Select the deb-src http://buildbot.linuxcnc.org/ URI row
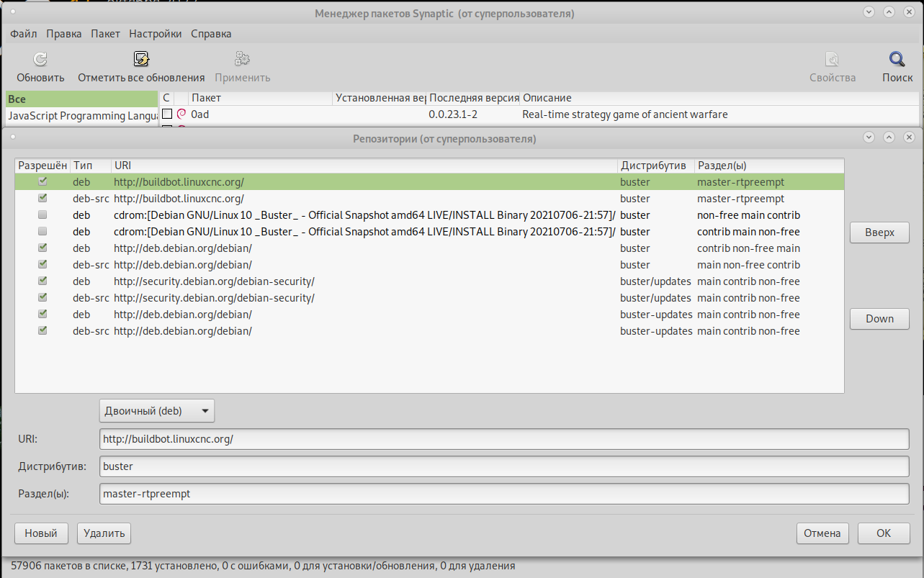Screen dimensions: 924x578 [179, 198]
